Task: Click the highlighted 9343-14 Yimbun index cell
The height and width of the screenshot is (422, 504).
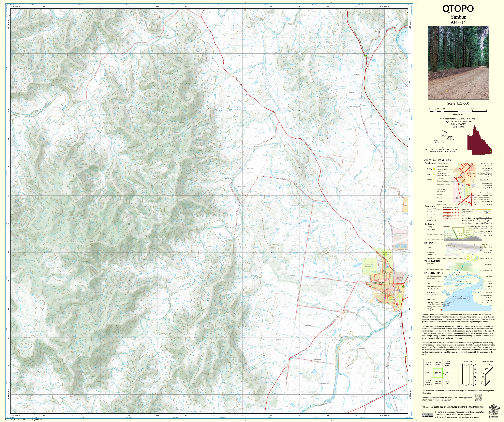Action: [x=438, y=373]
